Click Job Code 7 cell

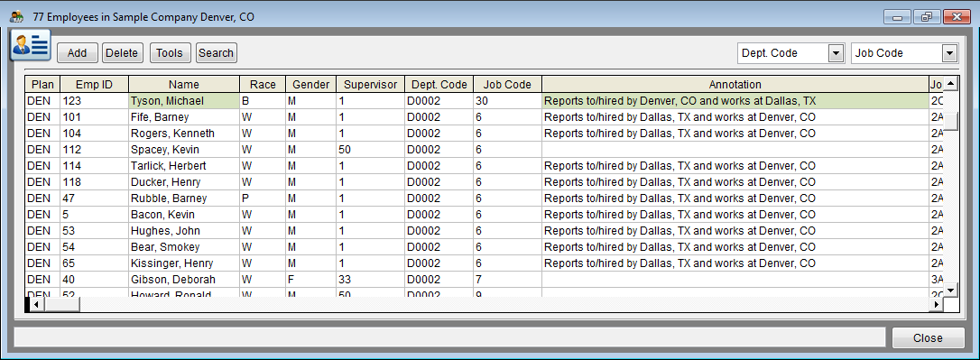507,280
